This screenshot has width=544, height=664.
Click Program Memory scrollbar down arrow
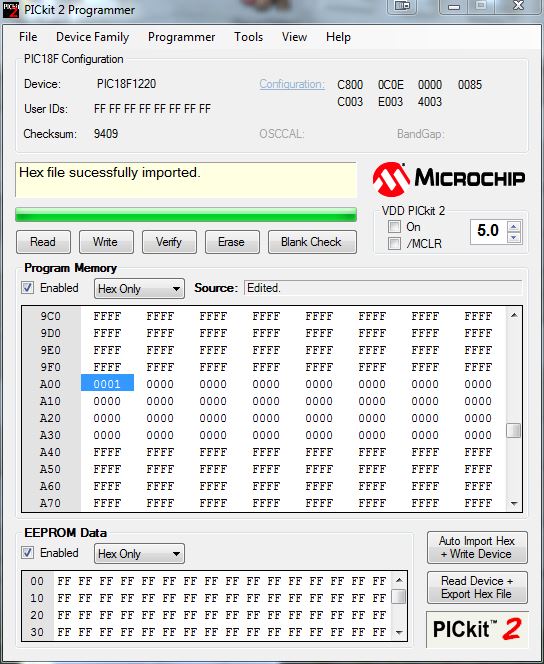514,504
